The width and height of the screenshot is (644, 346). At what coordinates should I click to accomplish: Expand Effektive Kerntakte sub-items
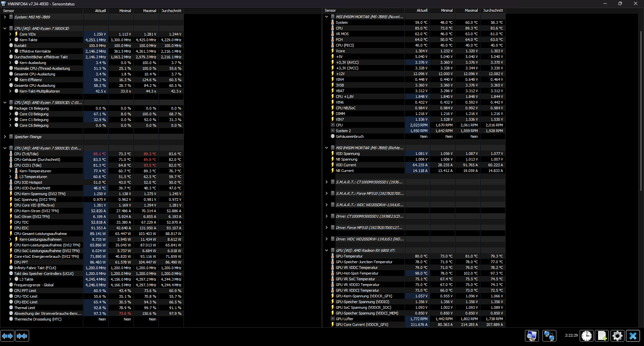[10, 51]
